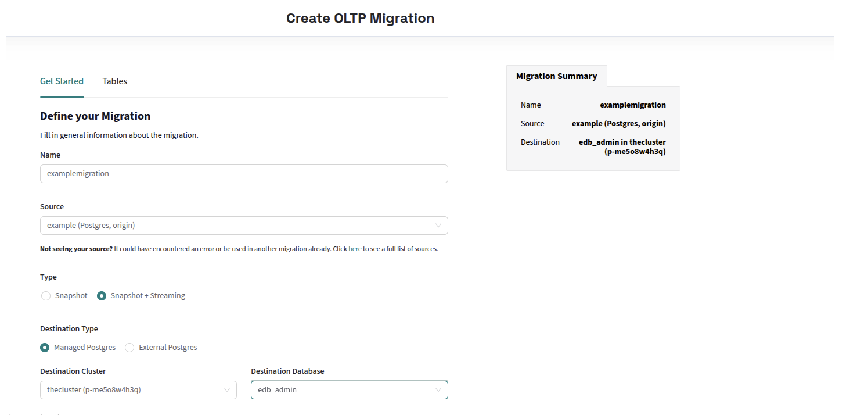Switch to the Tables tab
Viewport: 868px width, 415px height.
114,81
